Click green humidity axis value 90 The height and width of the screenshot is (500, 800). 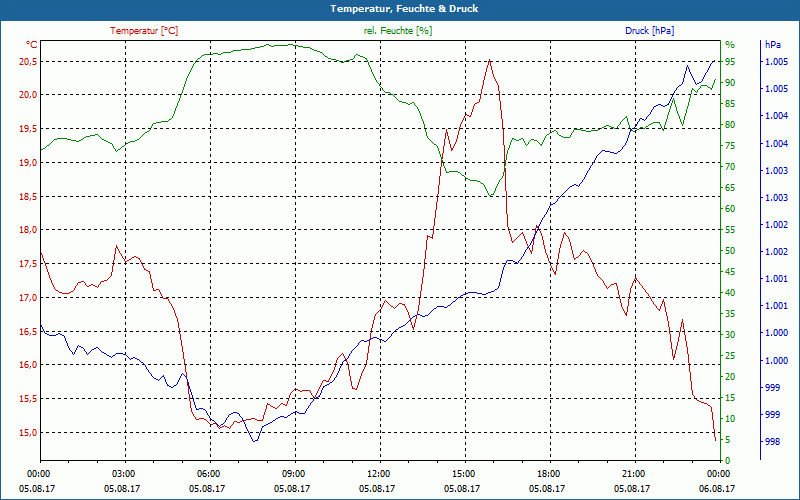click(730, 83)
